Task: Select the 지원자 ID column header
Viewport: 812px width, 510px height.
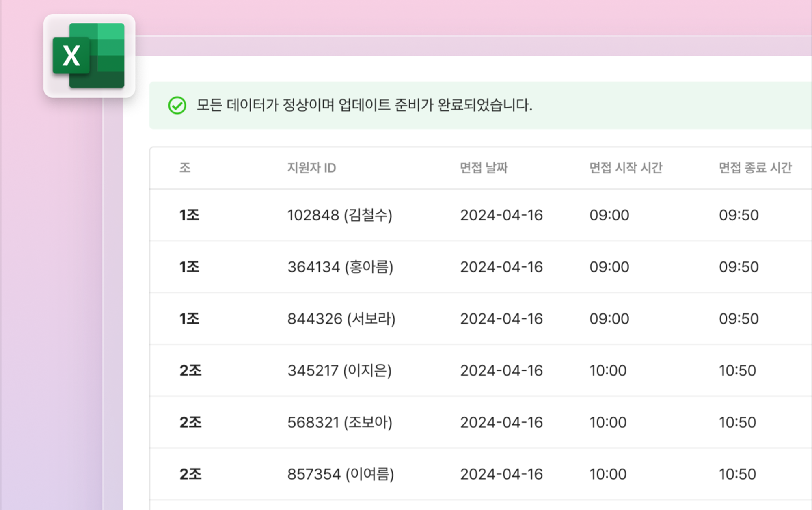Action: click(x=311, y=168)
